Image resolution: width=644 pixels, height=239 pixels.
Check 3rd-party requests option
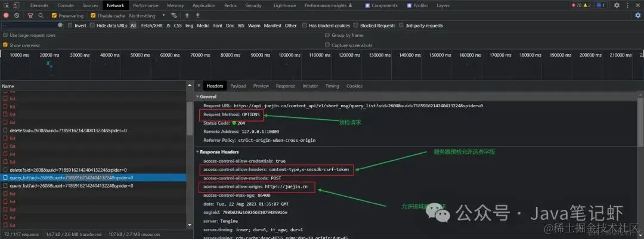[401, 26]
